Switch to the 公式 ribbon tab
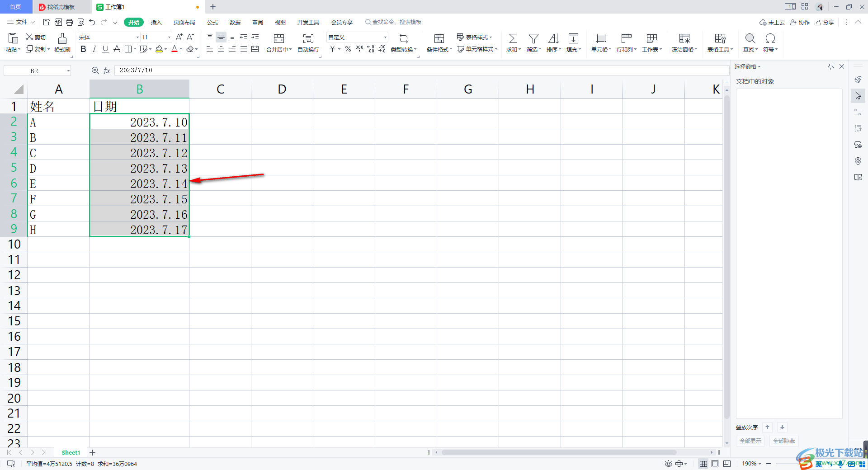 coord(212,22)
